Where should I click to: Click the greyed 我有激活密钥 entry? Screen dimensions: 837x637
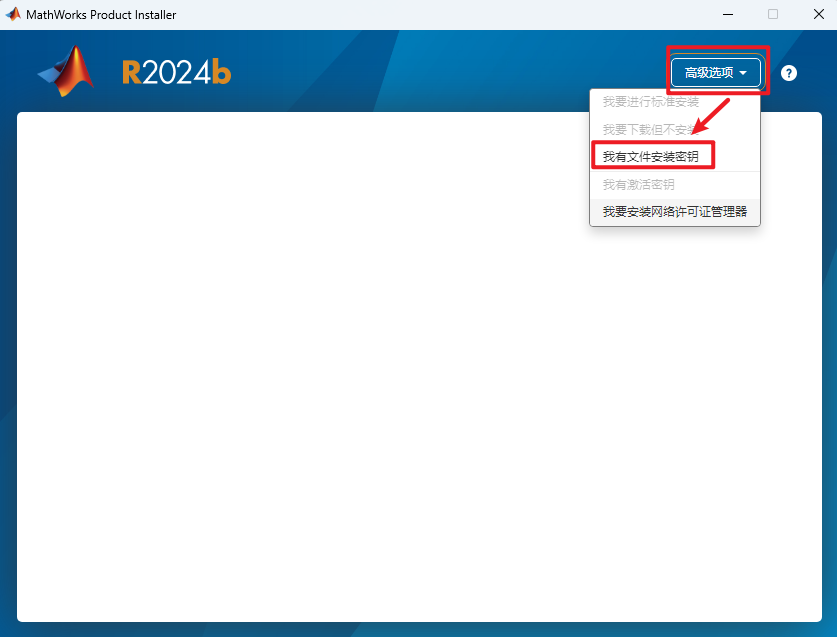(638, 185)
